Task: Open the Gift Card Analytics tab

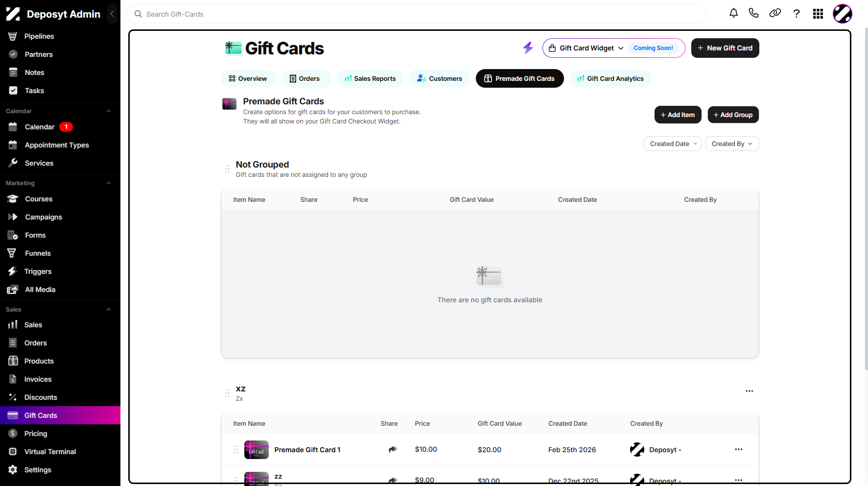Action: [x=610, y=78]
